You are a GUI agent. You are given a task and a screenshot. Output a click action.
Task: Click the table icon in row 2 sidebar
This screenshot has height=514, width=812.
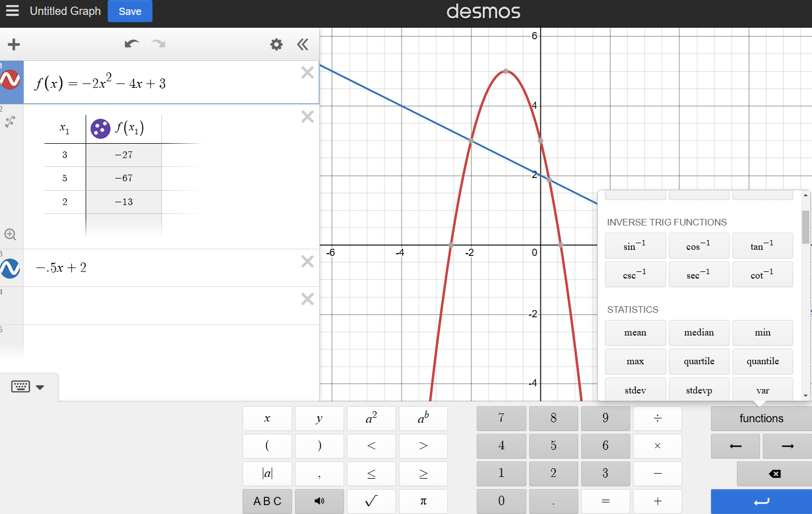tap(10, 122)
